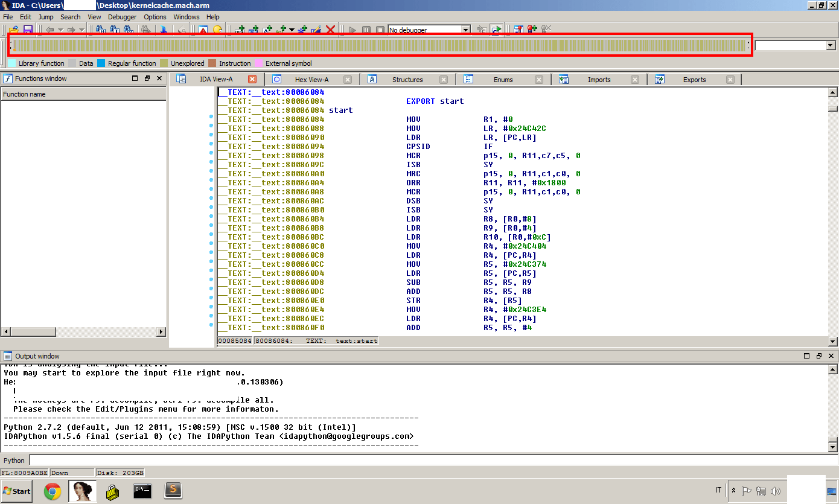Open the Options menu
The image size is (839, 504).
[x=155, y=17]
